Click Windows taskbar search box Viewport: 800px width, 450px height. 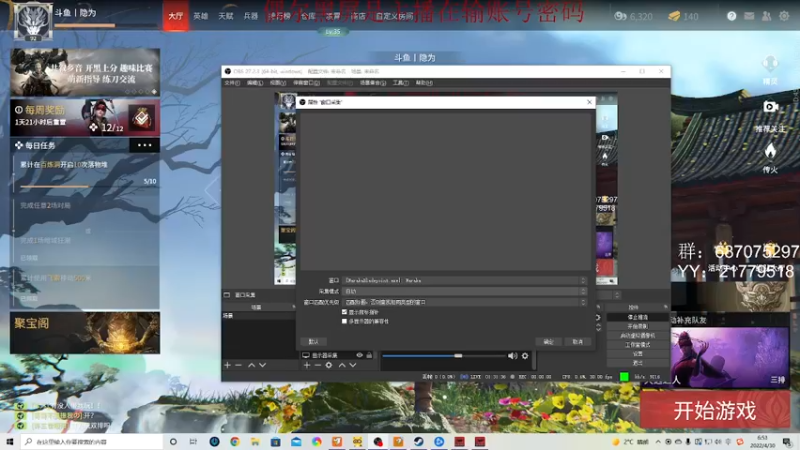92,442
